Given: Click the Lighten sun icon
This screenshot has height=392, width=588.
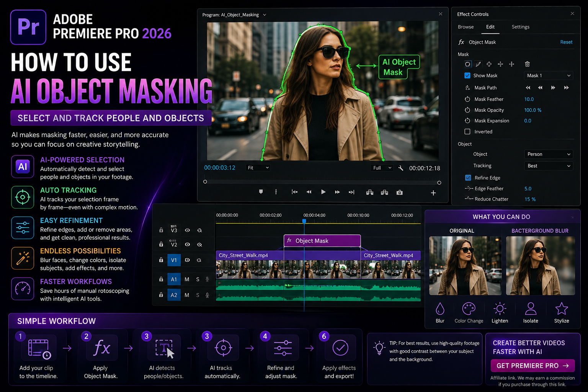Looking at the screenshot, I should (x=500, y=309).
